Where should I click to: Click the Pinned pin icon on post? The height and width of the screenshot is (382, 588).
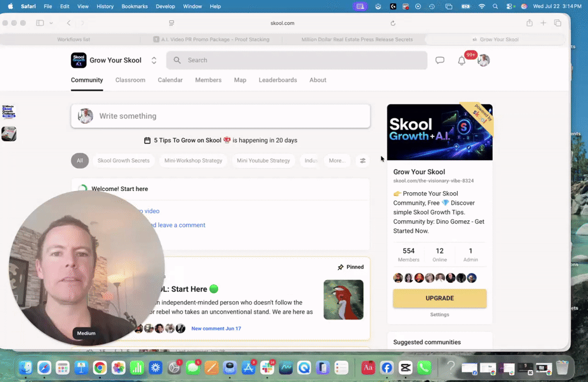341,267
